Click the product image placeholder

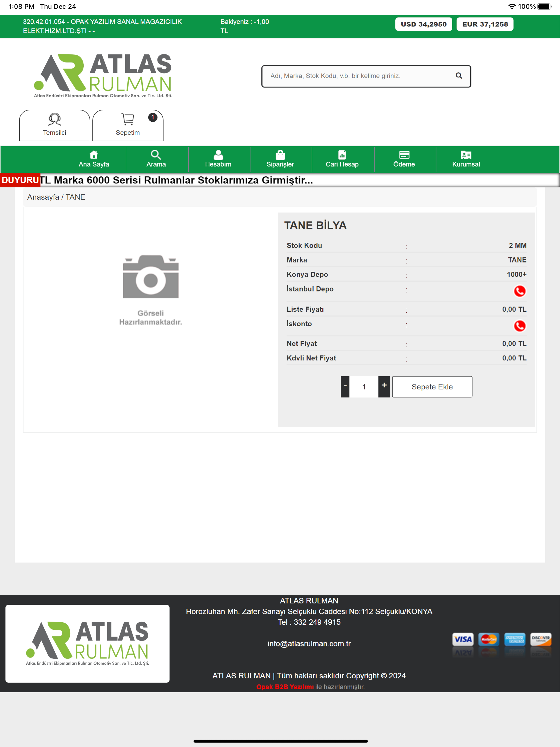click(151, 290)
